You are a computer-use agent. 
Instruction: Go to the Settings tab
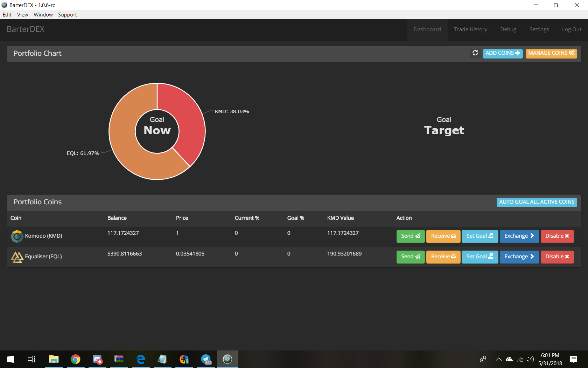(539, 30)
